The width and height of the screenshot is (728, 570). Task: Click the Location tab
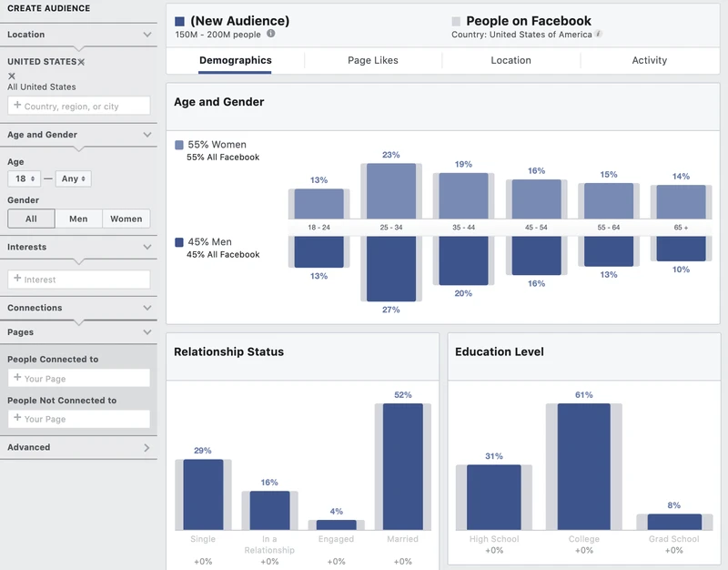511,60
